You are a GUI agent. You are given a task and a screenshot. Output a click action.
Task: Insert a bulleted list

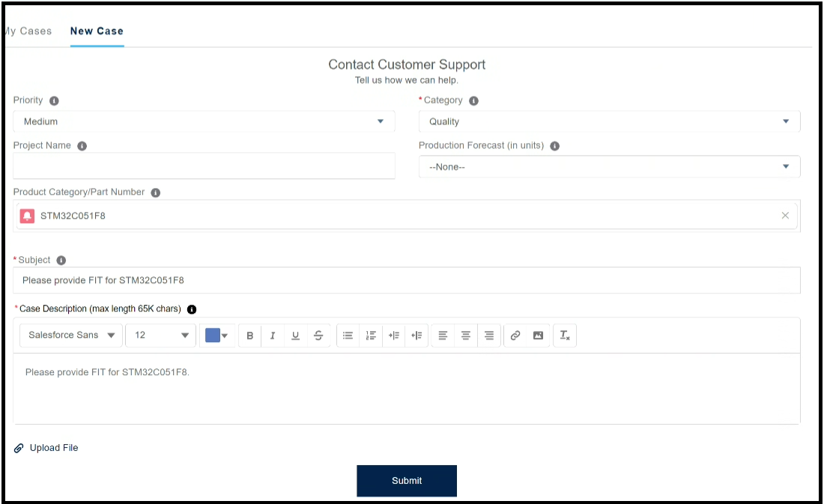point(348,336)
